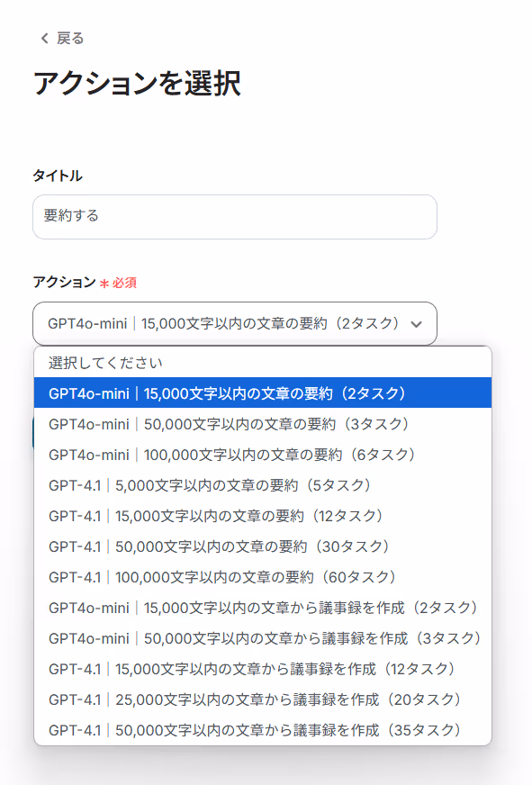
Task: Click the アクションを選択 page heading
Action: [x=137, y=83]
